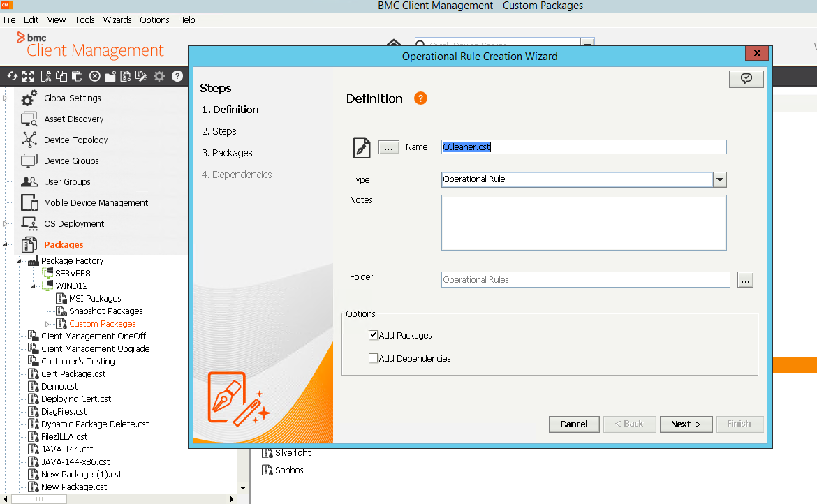Click the Folder browse ellipsis button
The width and height of the screenshot is (817, 504).
[x=745, y=280]
